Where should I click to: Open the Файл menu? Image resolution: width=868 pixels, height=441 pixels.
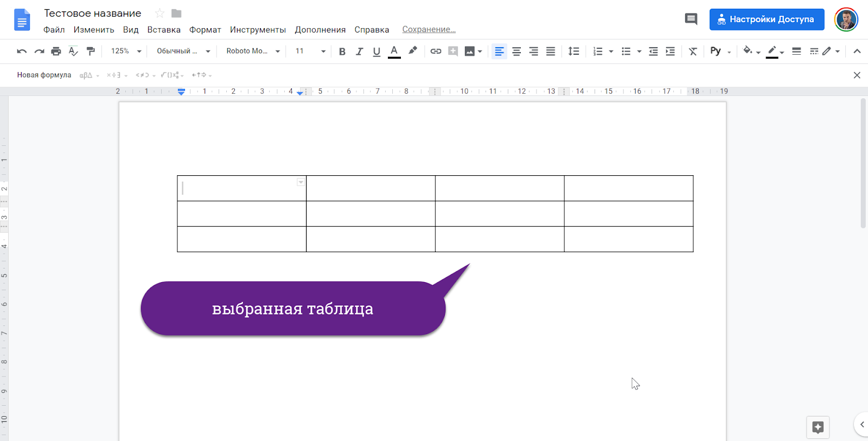pos(54,30)
